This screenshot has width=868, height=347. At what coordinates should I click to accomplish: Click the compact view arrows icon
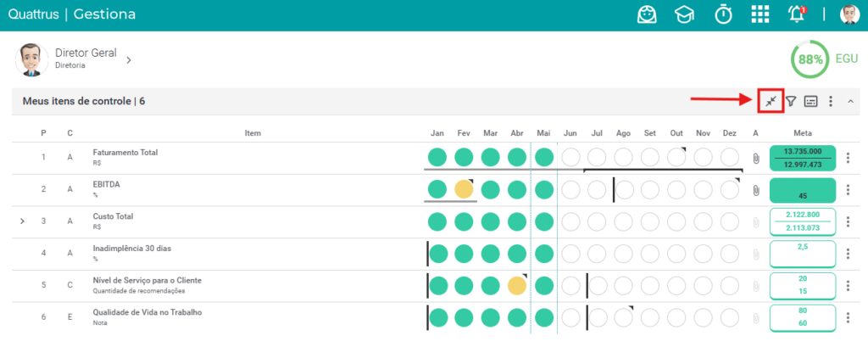771,101
